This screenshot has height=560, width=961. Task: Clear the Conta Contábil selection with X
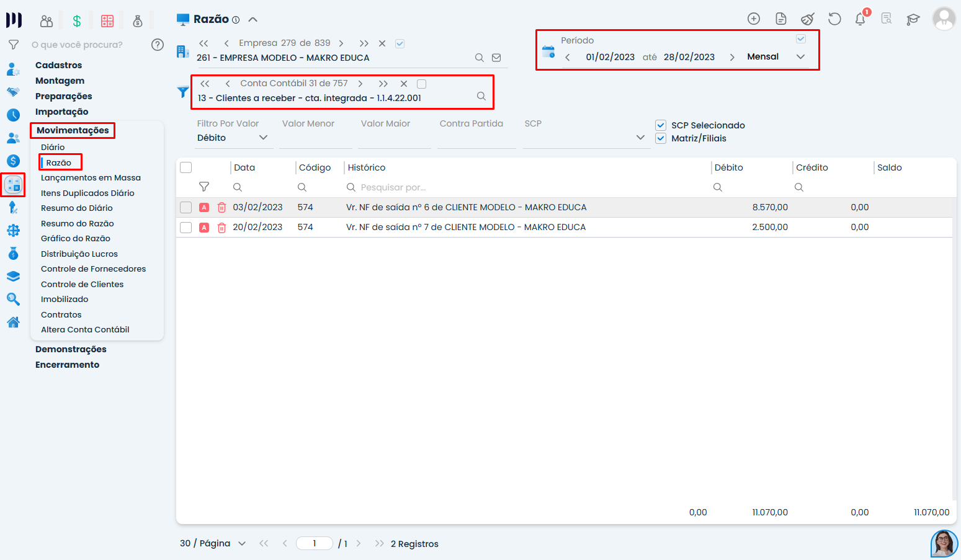point(404,84)
